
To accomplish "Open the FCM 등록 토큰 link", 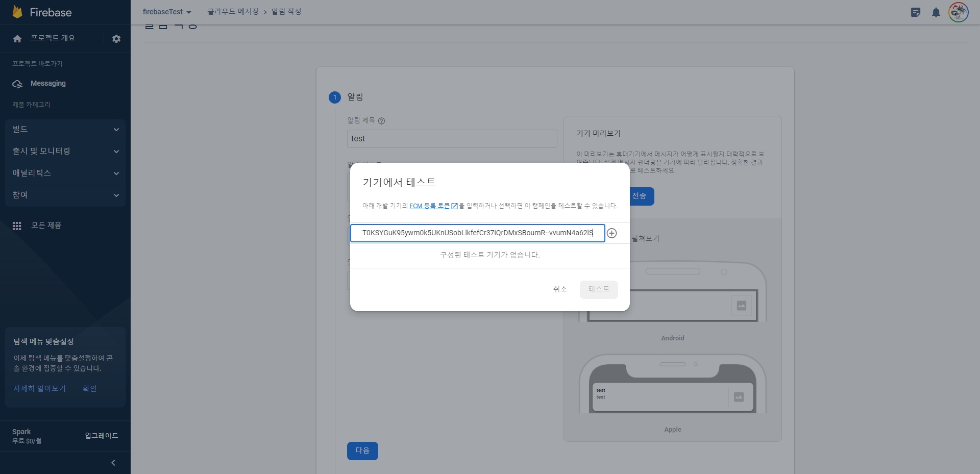I will click(433, 206).
